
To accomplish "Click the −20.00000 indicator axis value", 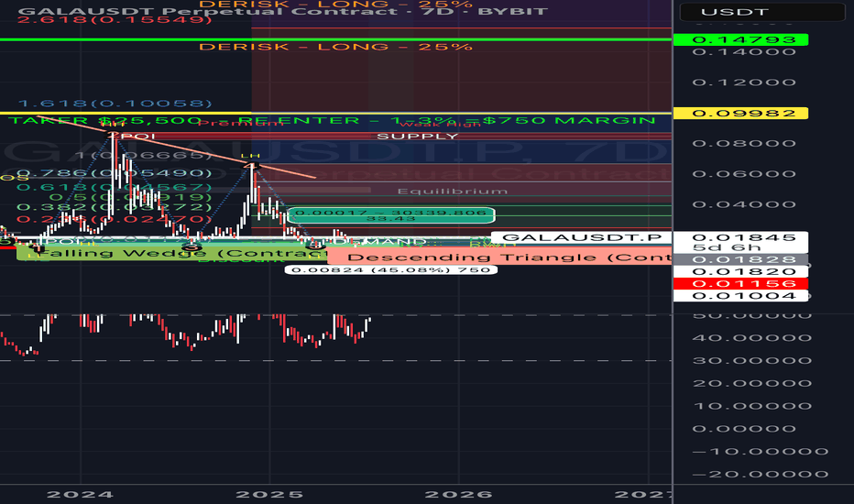I will pos(761,475).
